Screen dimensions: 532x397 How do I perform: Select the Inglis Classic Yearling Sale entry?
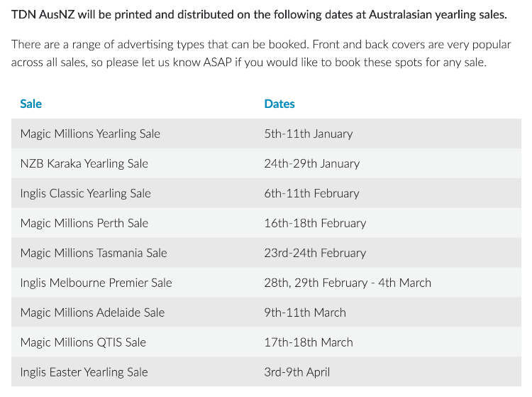point(86,193)
